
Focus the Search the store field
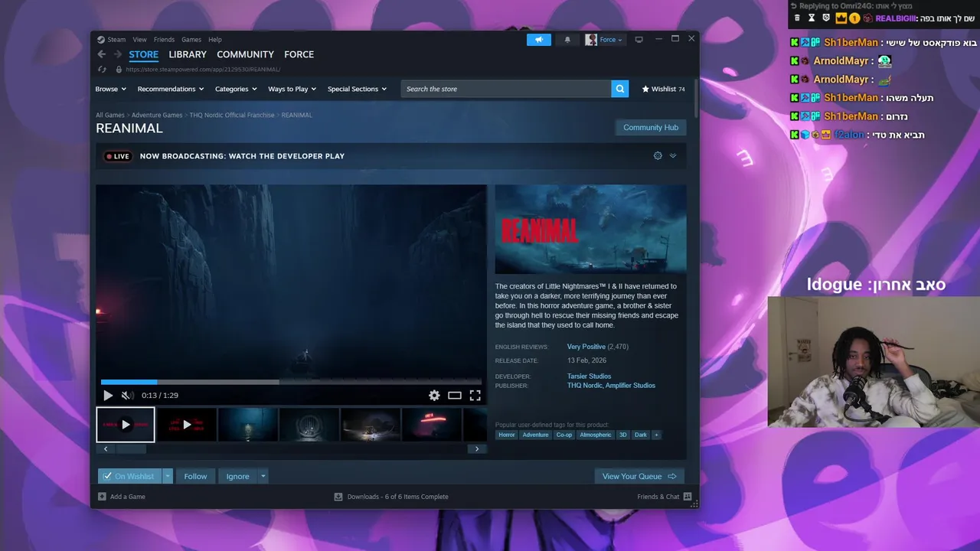click(506, 89)
